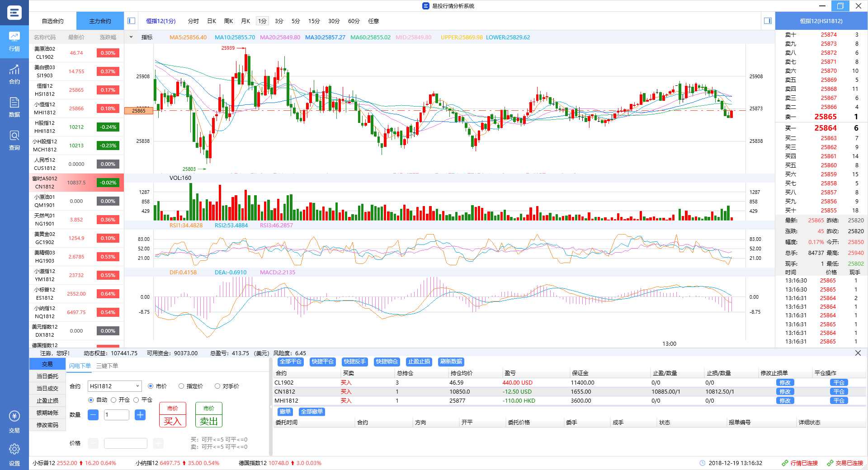868x470 pixels.
Task: Select the 市价 price radio button
Action: pyautogui.click(x=151, y=386)
